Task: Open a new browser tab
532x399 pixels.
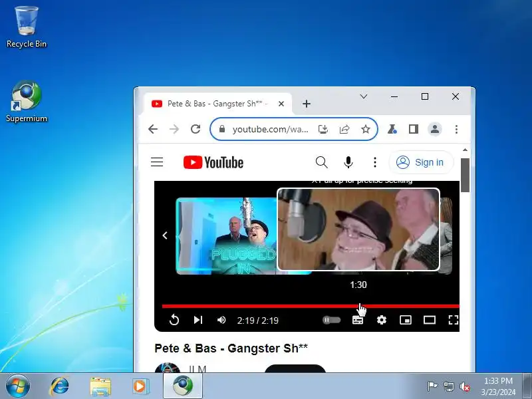Action: [x=307, y=104]
